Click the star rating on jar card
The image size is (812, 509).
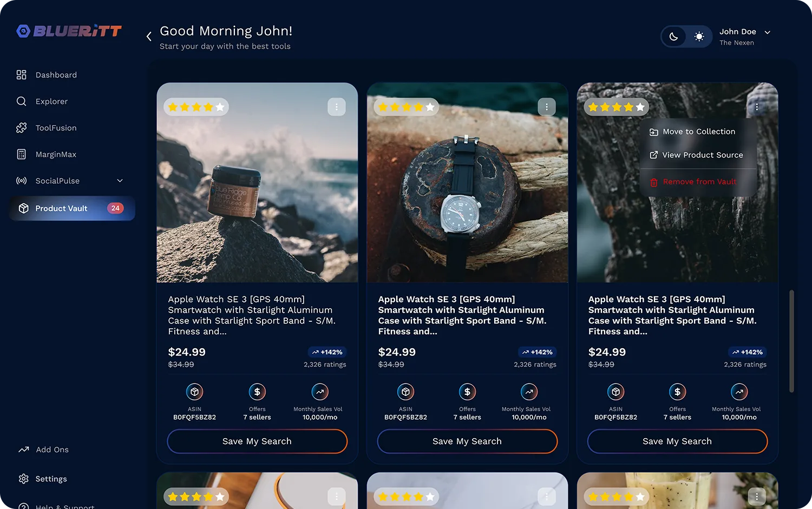[x=196, y=107]
